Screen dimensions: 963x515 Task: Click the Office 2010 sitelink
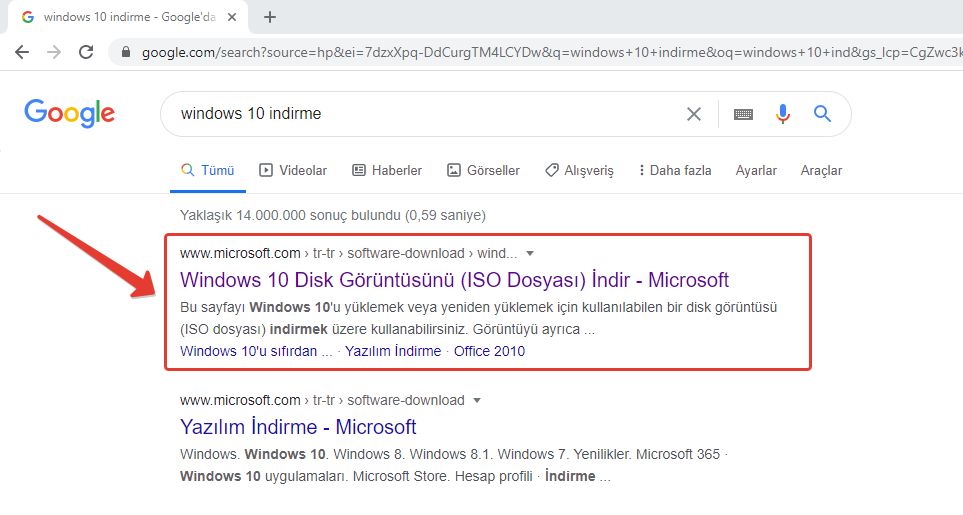(x=489, y=351)
